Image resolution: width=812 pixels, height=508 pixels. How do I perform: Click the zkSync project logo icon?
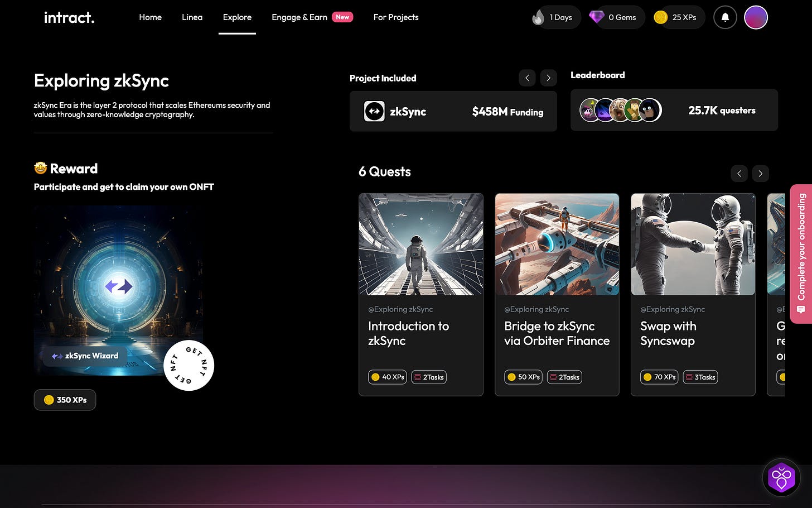374,111
